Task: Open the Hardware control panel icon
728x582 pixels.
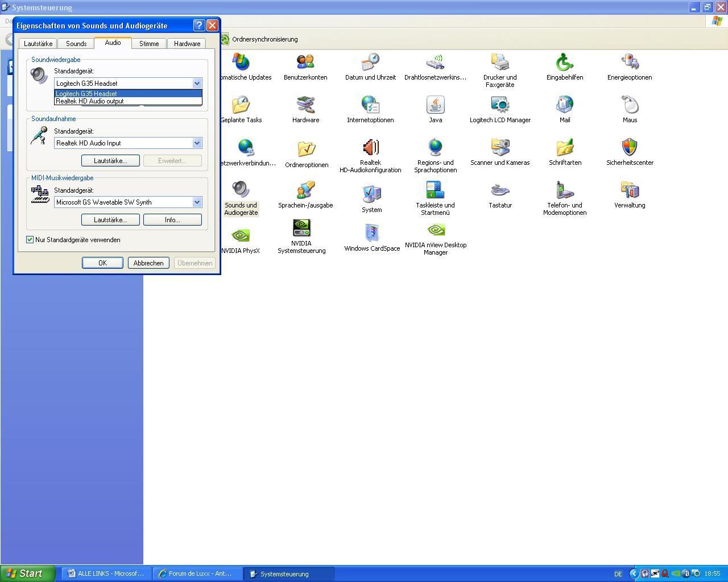Action: pyautogui.click(x=305, y=110)
